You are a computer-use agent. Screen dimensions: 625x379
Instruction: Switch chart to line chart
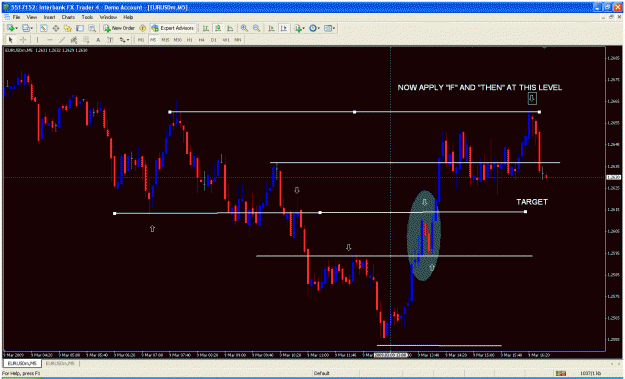[230, 28]
